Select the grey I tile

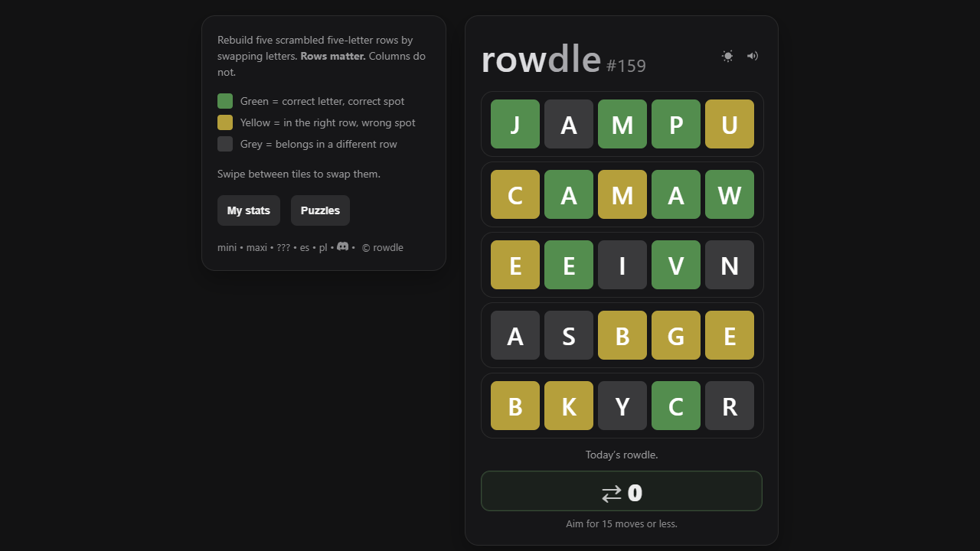(x=622, y=265)
